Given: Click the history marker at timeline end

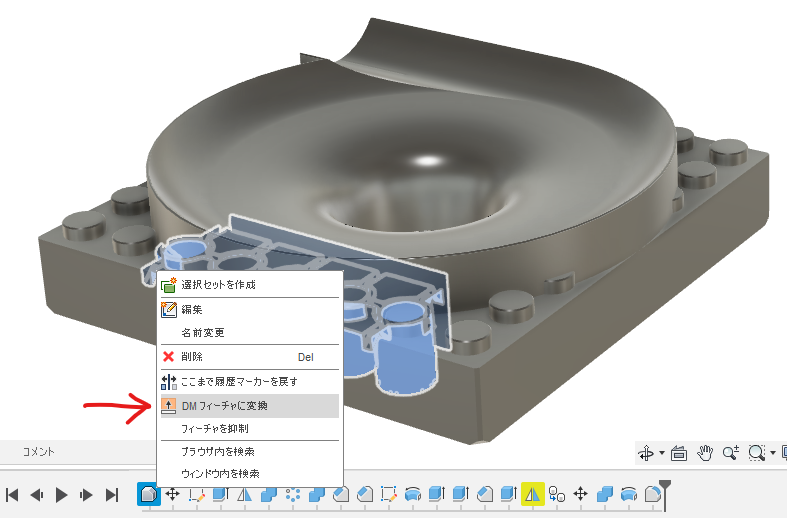Looking at the screenshot, I should click(664, 490).
